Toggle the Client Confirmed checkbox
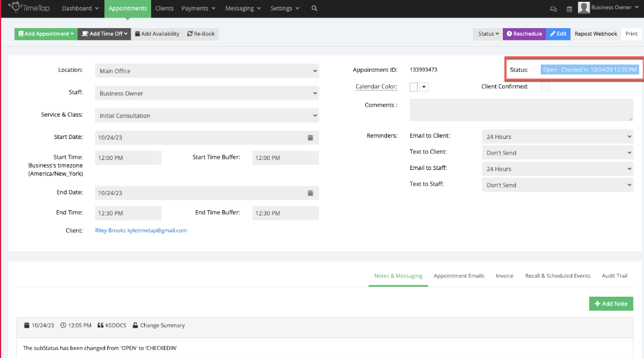Image resolution: width=644 pixels, height=358 pixels. pos(545,87)
